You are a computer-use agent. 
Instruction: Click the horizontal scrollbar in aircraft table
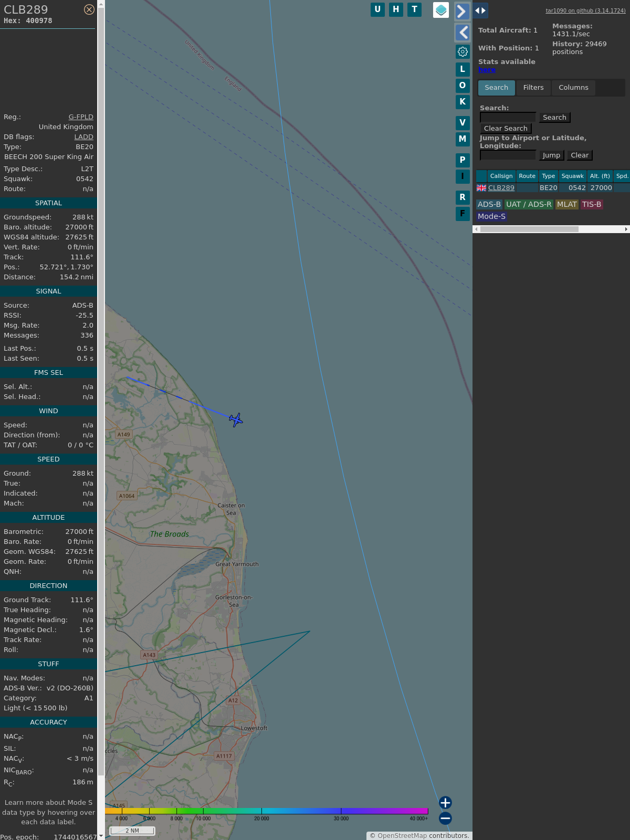point(529,229)
